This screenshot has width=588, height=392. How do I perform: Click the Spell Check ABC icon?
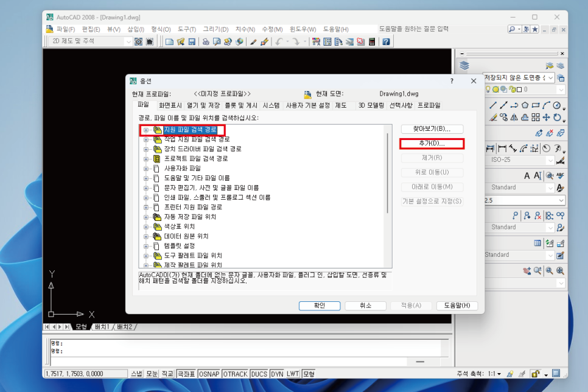coord(560,175)
